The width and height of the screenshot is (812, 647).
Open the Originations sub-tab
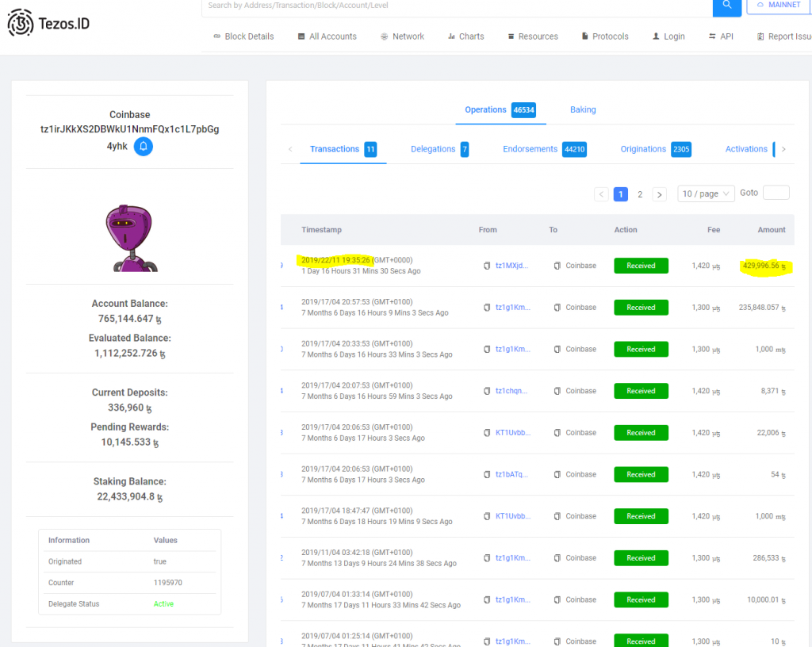(656, 149)
